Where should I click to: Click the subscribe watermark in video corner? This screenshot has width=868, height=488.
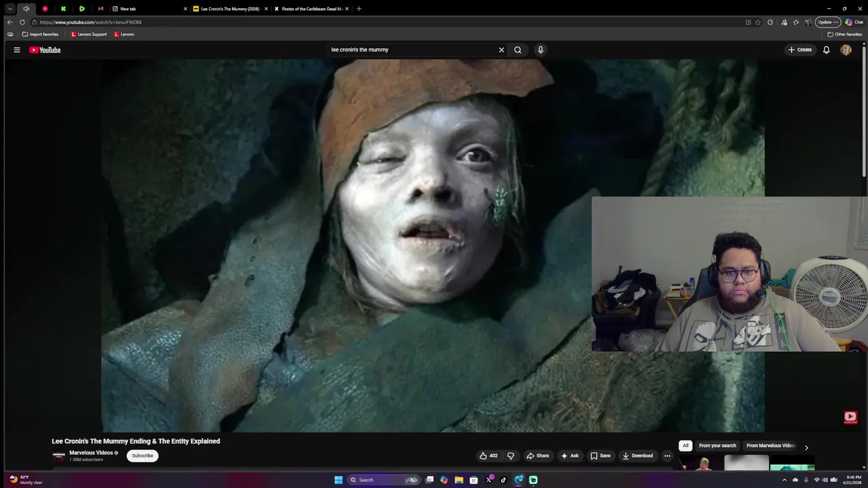pyautogui.click(x=850, y=418)
